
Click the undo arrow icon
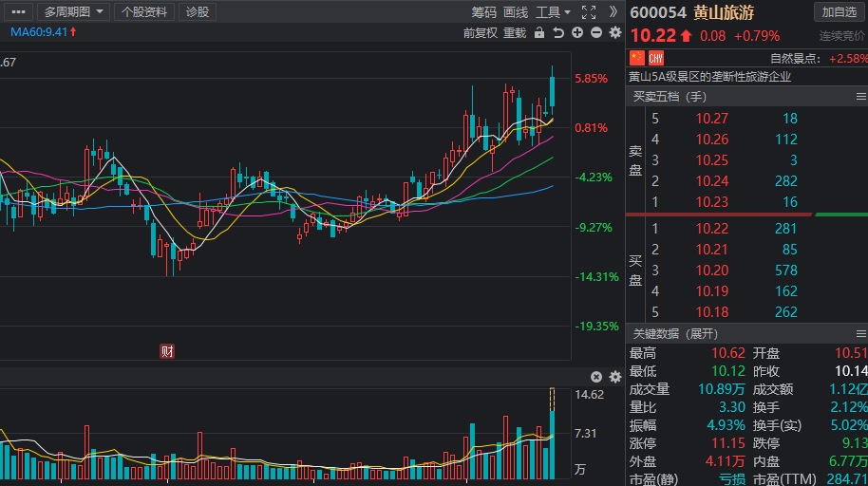tap(558, 33)
